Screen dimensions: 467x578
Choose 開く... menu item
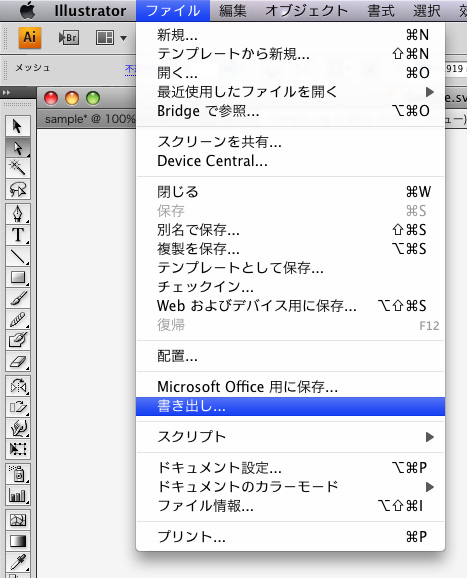point(290,73)
